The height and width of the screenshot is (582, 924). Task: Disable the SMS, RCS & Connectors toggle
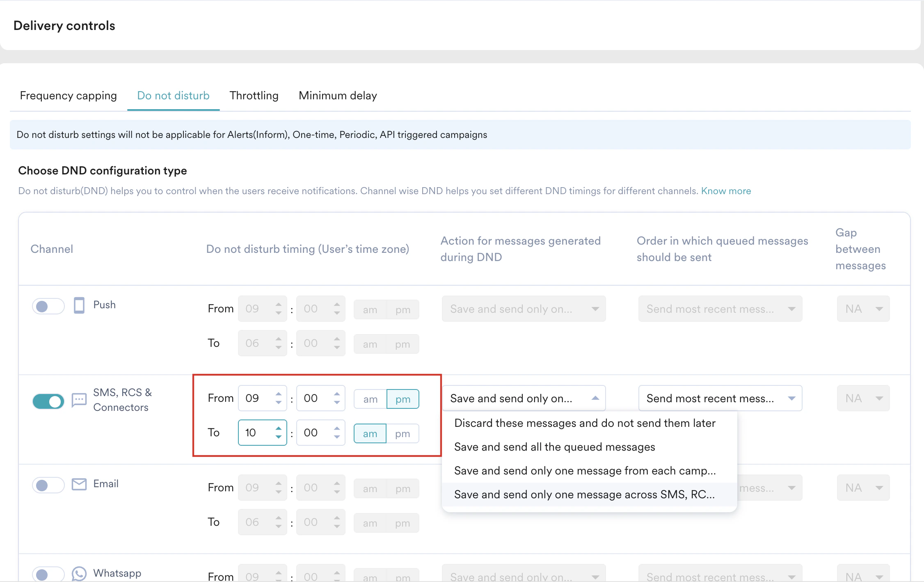(x=48, y=401)
